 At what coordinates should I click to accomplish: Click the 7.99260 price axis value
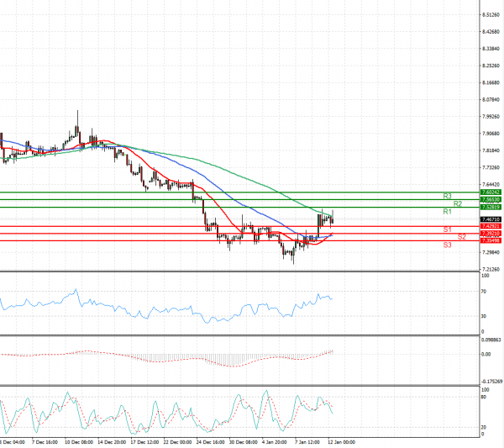click(491, 117)
